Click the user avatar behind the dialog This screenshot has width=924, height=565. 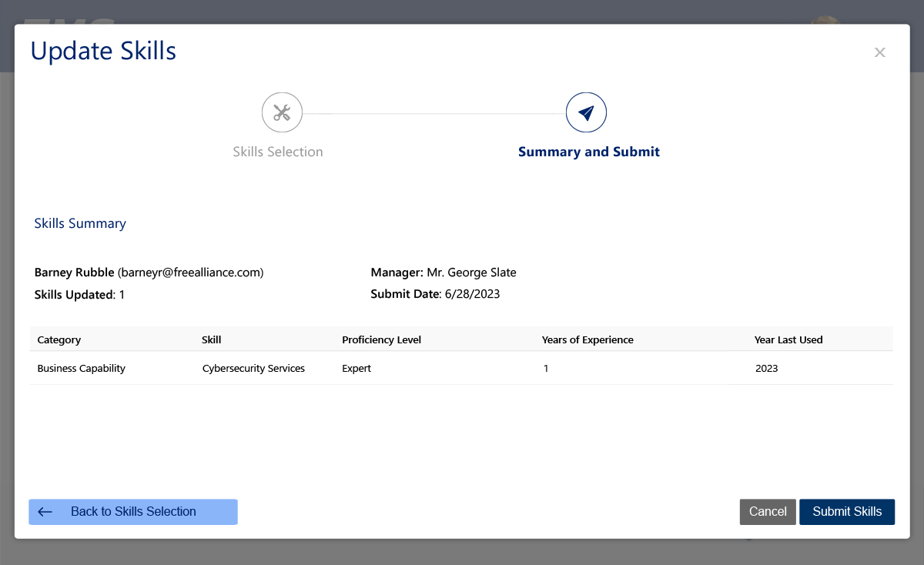[x=825, y=19]
